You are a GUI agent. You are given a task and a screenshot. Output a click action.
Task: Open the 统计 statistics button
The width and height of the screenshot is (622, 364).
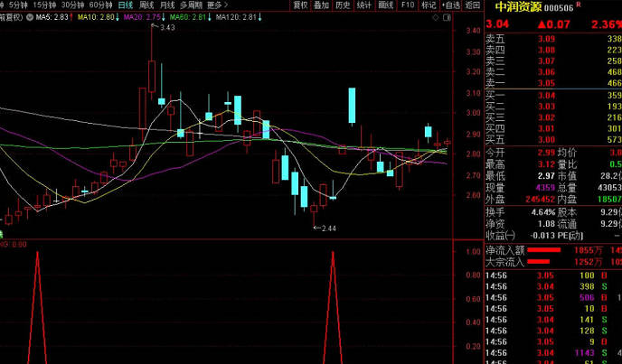(364, 5)
